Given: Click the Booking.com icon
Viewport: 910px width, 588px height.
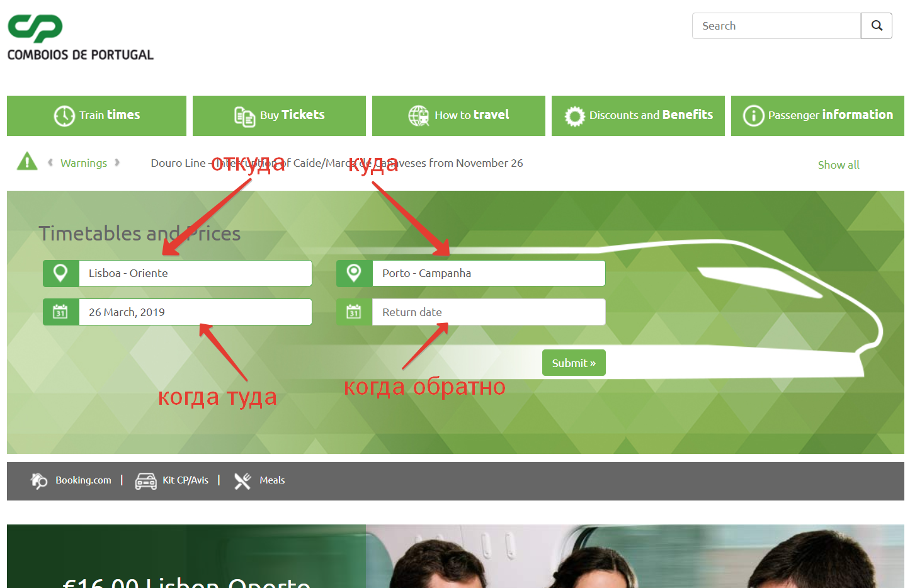Looking at the screenshot, I should [39, 481].
